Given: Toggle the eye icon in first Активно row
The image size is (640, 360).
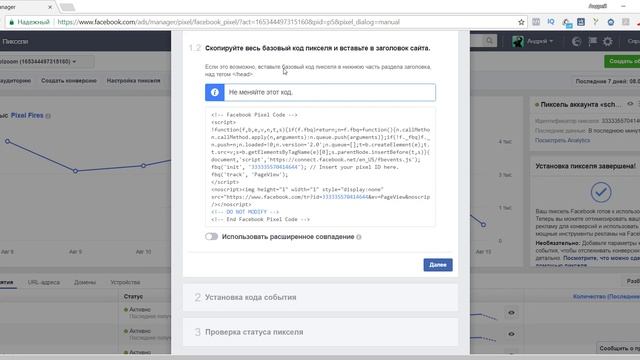Looking at the screenshot, I should [511, 313].
